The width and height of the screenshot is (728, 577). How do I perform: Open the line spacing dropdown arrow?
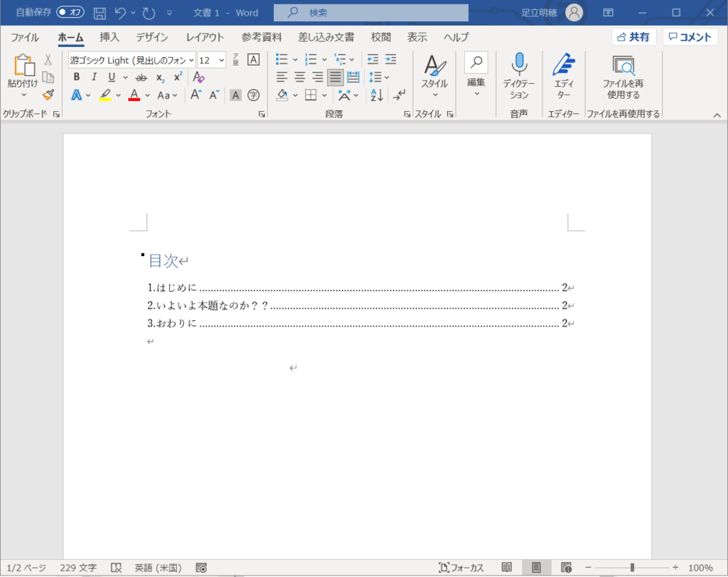[x=387, y=78]
